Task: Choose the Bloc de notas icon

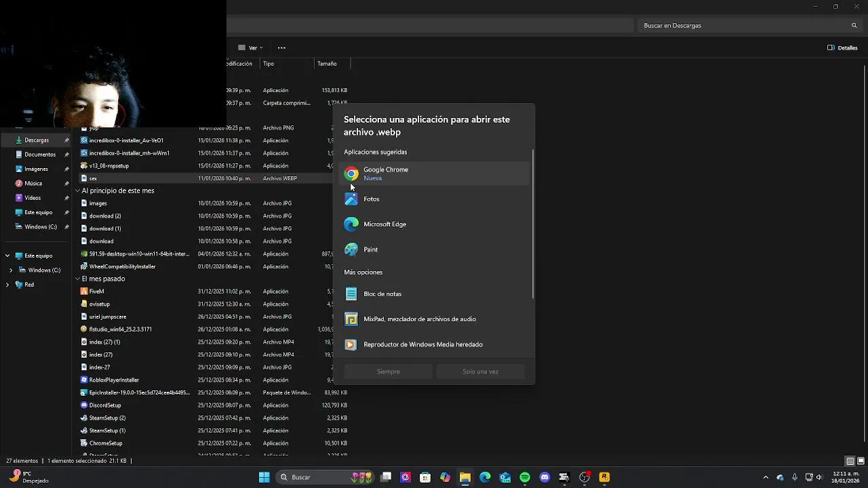Action: click(x=351, y=294)
